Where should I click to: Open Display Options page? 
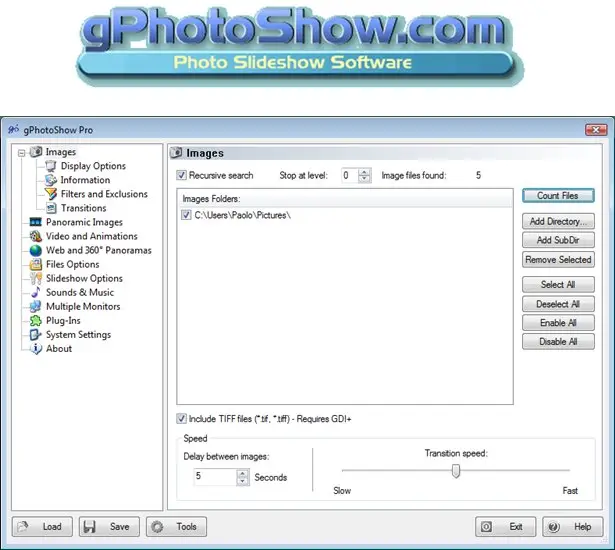tap(93, 166)
